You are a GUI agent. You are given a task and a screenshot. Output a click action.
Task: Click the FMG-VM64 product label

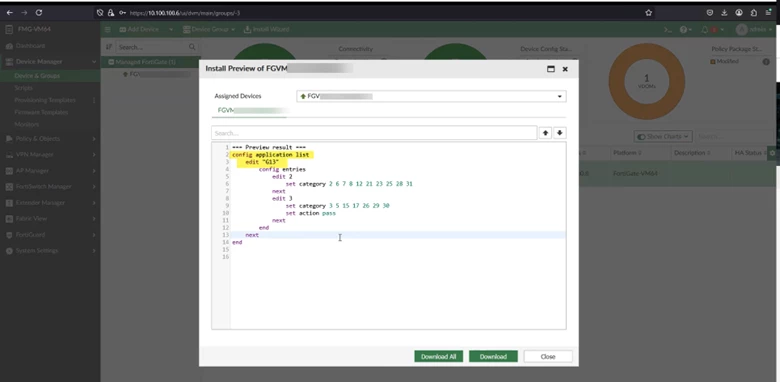click(34, 29)
